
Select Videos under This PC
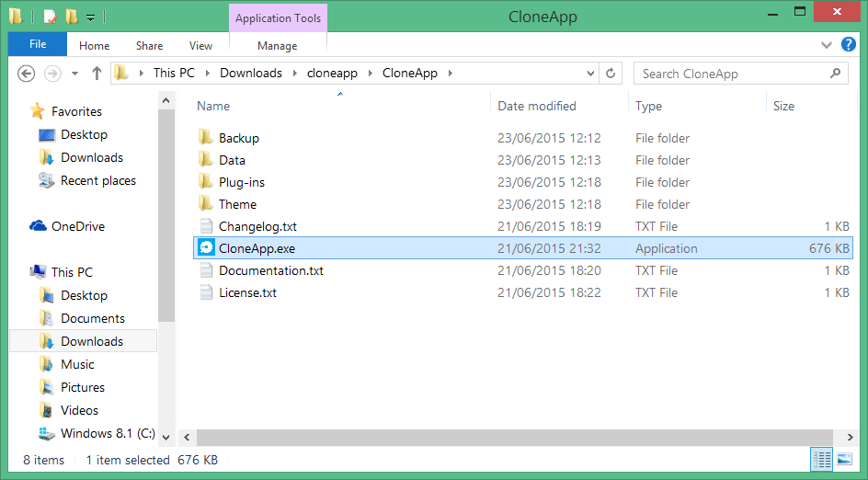click(x=79, y=410)
